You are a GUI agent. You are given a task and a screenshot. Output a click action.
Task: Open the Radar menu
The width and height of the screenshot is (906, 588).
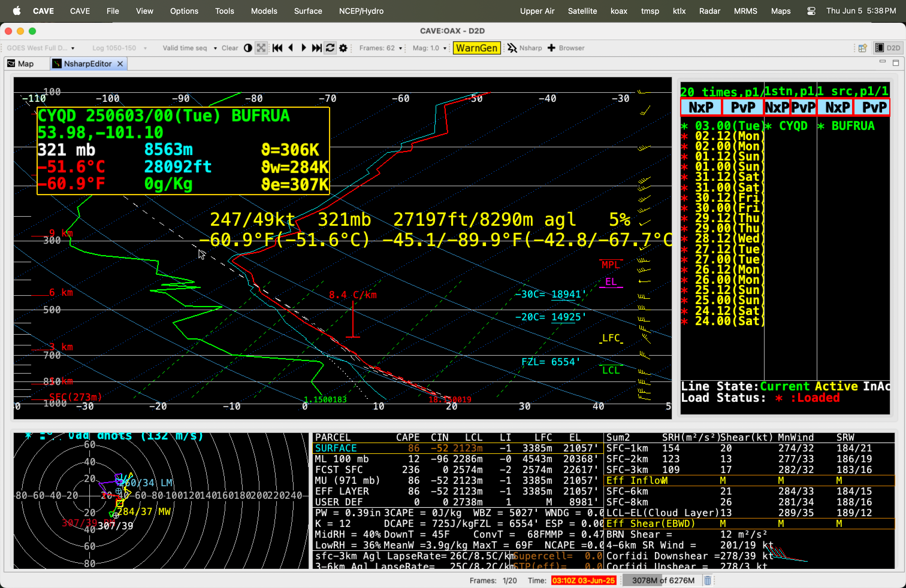click(709, 11)
